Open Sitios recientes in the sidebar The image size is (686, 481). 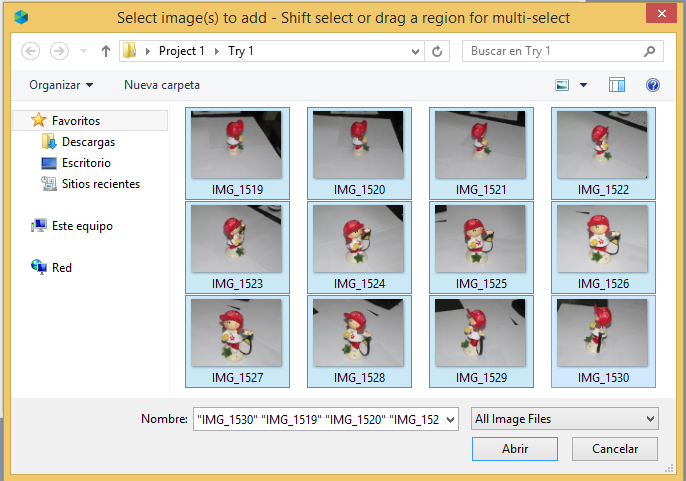(101, 184)
